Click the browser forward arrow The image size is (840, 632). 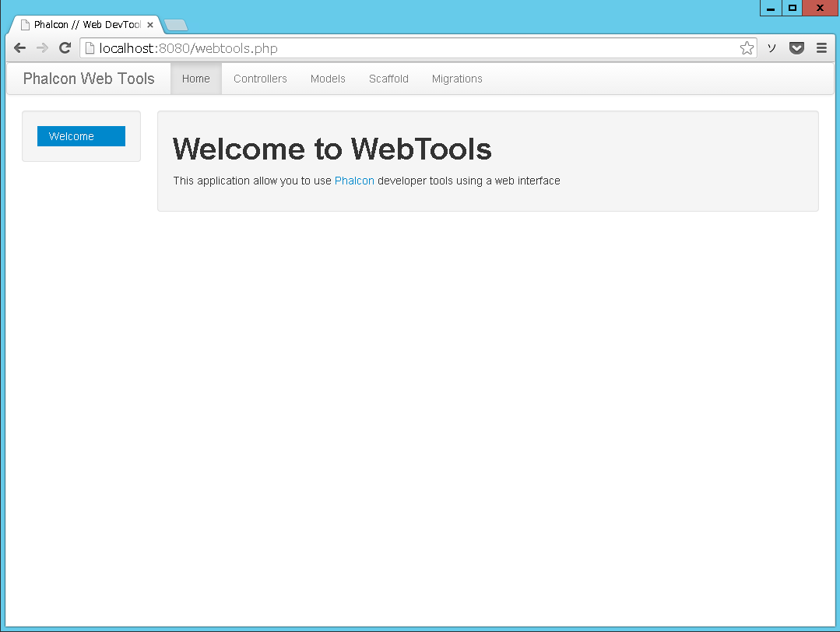click(x=42, y=48)
